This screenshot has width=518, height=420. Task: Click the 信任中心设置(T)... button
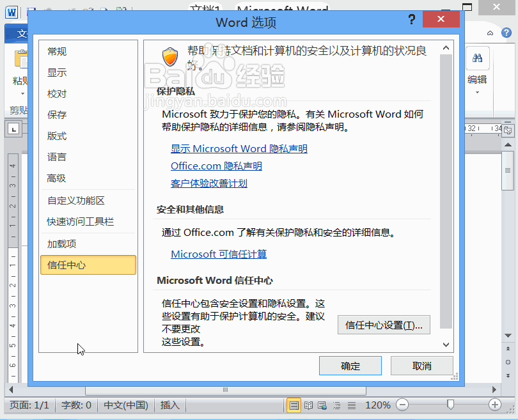[384, 325]
